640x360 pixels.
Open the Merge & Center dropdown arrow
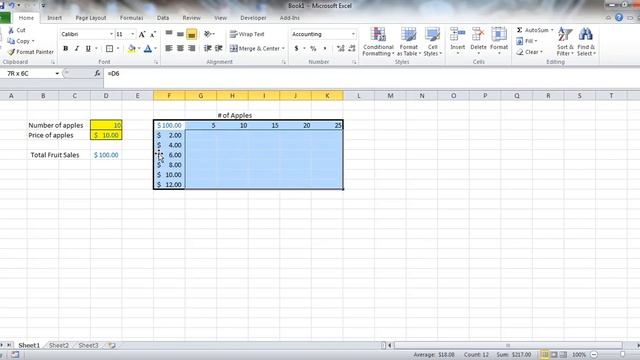283,49
